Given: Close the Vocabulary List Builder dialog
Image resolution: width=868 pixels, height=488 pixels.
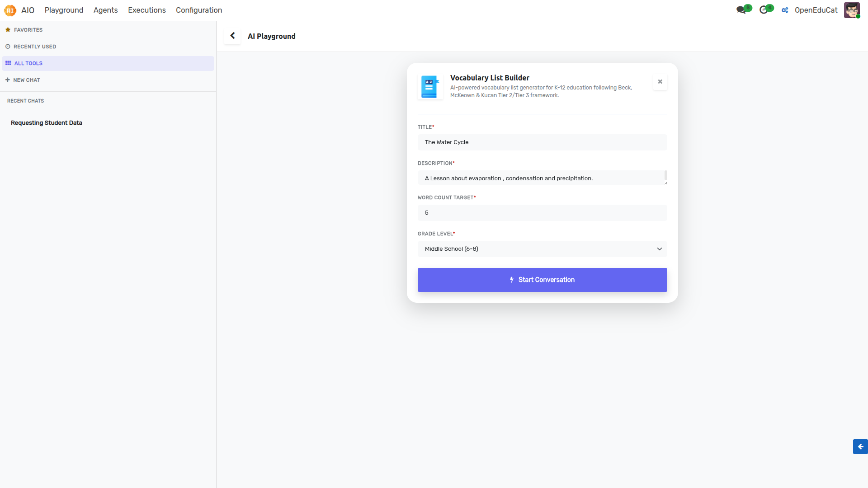Looking at the screenshot, I should (660, 82).
